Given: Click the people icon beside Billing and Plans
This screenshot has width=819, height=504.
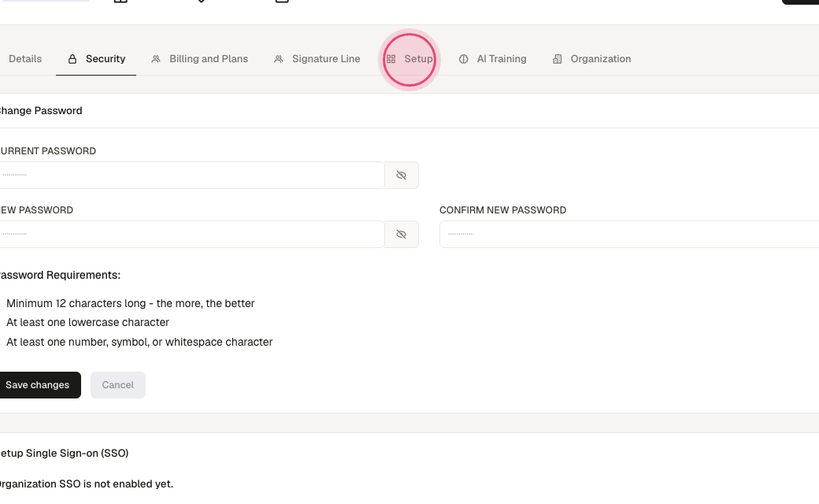Looking at the screenshot, I should click(x=156, y=59).
